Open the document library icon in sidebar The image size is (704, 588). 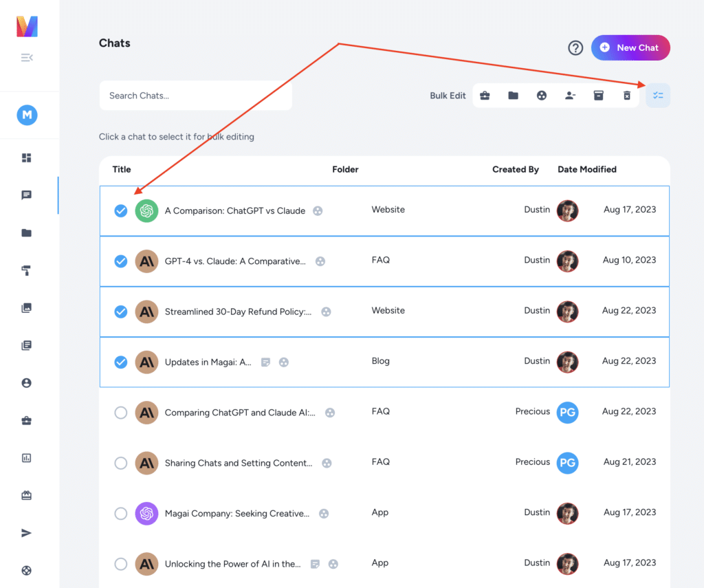(27, 345)
